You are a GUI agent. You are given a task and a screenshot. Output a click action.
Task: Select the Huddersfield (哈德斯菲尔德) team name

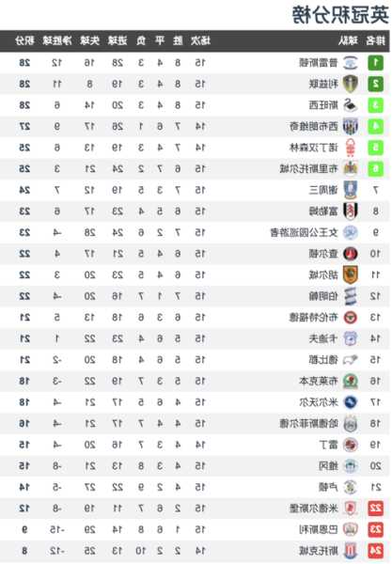coord(309,423)
